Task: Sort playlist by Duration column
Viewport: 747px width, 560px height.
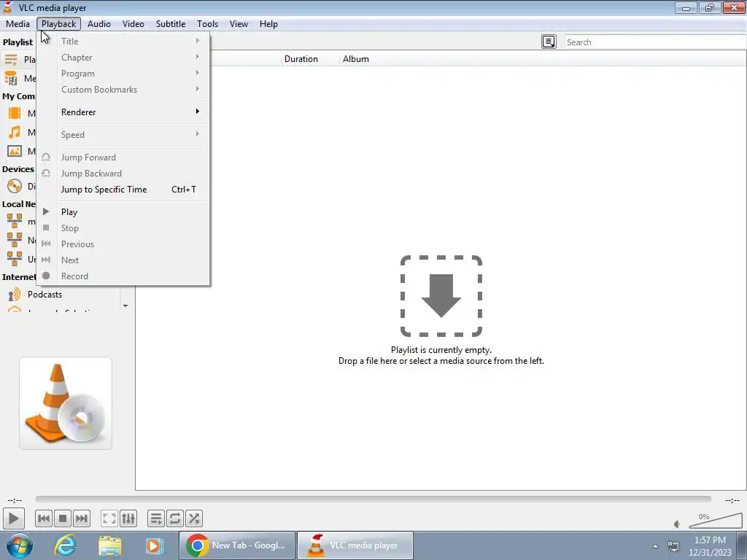Action: pos(301,59)
